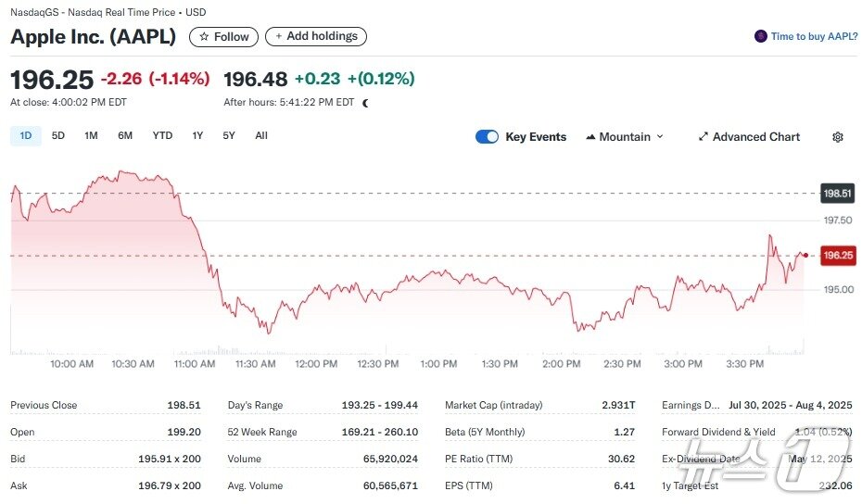The image size is (862, 504).
Task: Open the 1Y range tab
Action: (x=198, y=136)
